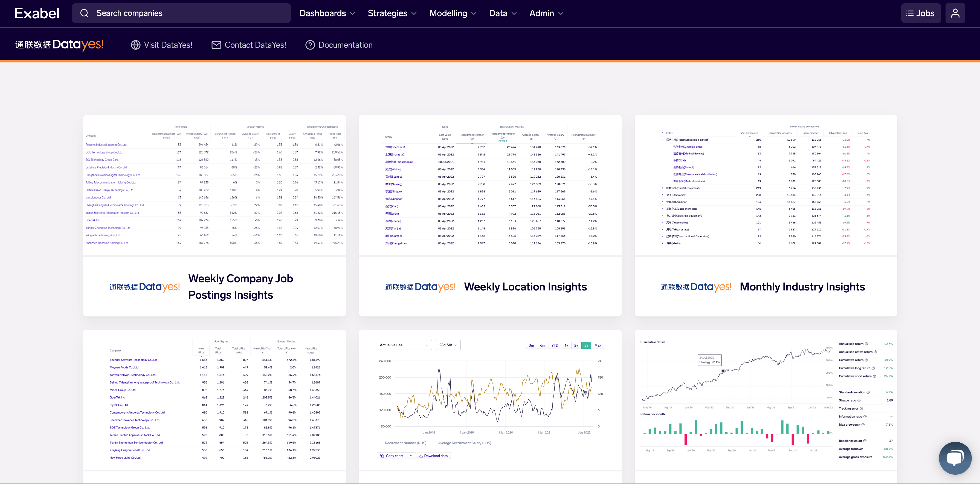The image size is (980, 484).
Task: Select the 2y time range
Action: click(576, 345)
